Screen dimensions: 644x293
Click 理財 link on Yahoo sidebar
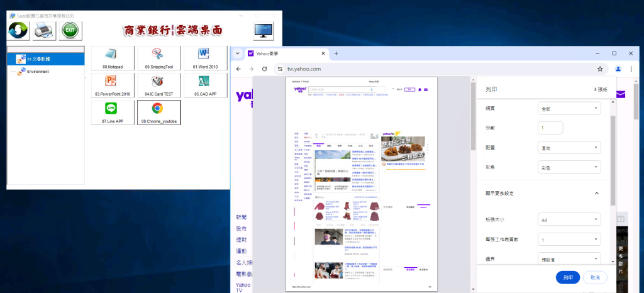coord(241,240)
